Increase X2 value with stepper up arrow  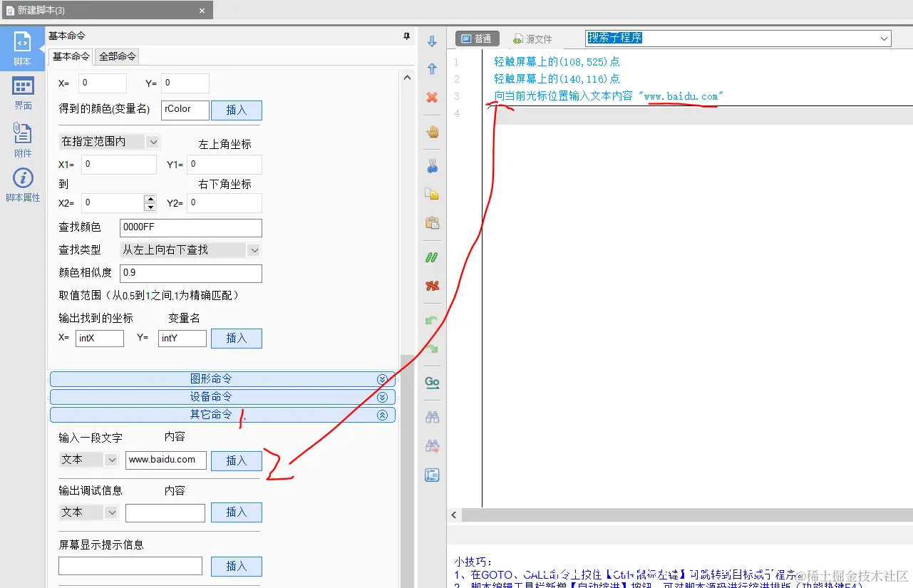click(x=151, y=200)
